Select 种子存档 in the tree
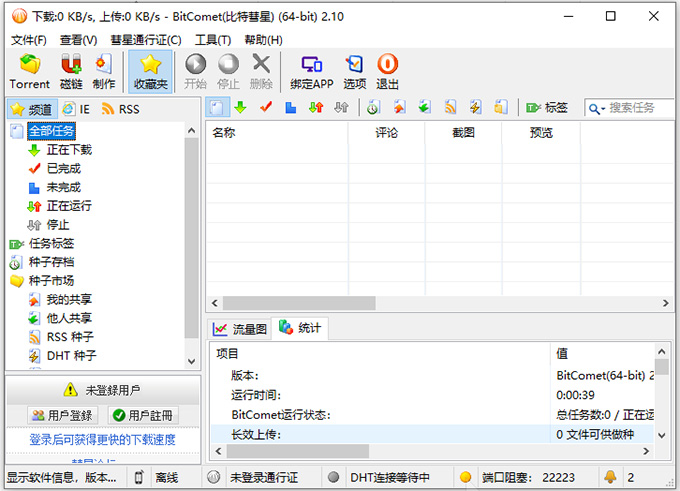 51,262
